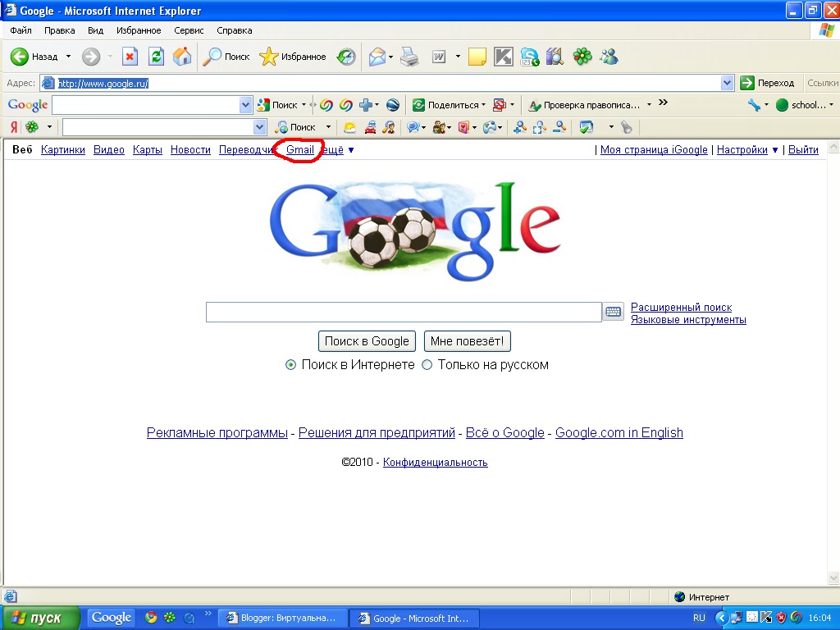Click the grey Forward arrow button
840x630 pixels.
click(x=91, y=57)
